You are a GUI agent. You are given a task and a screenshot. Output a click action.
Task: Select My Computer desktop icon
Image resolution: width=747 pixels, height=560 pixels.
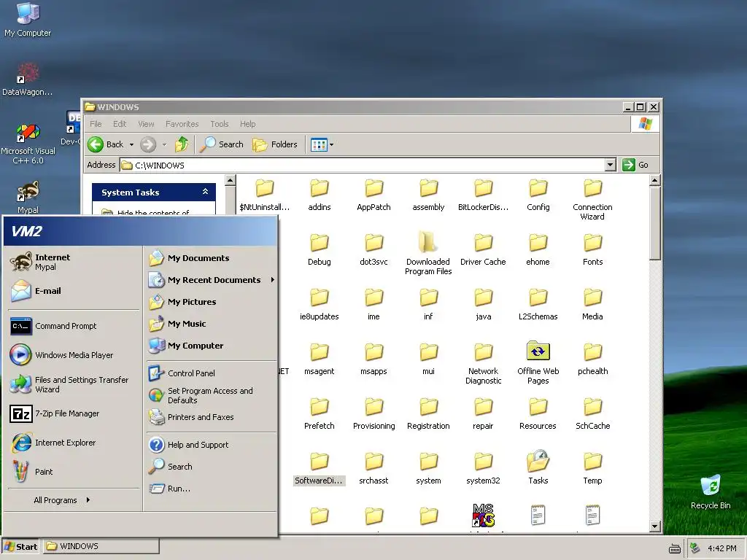click(28, 20)
